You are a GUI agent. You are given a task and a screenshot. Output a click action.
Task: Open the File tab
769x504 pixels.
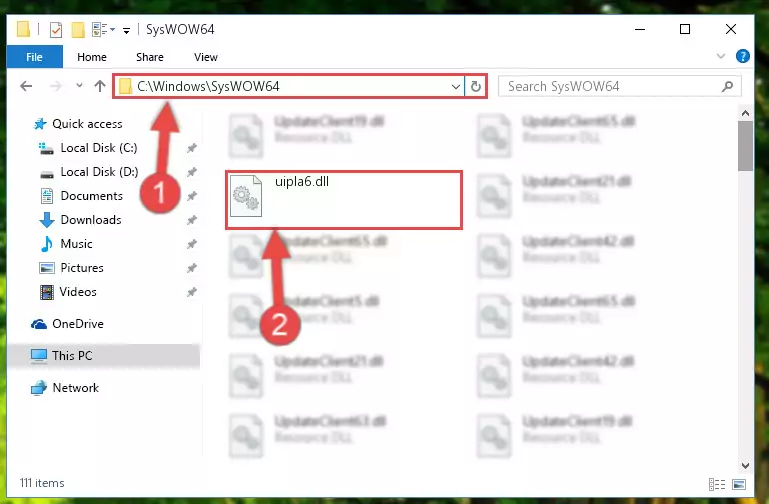[x=34, y=57]
